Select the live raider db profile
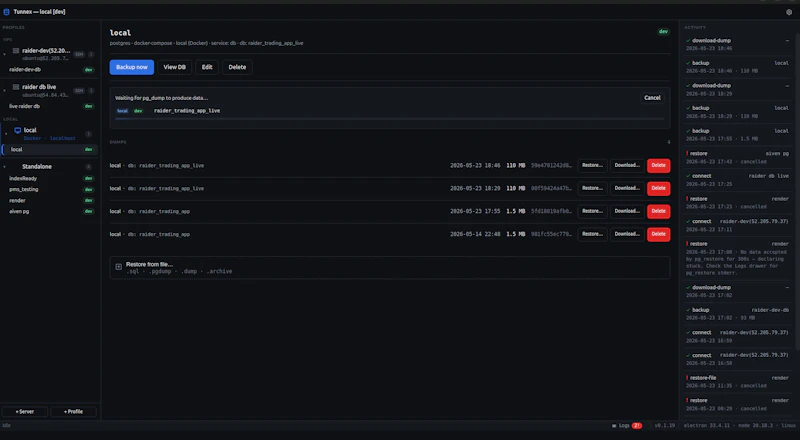Image resolution: width=800 pixels, height=440 pixels. coord(49,106)
